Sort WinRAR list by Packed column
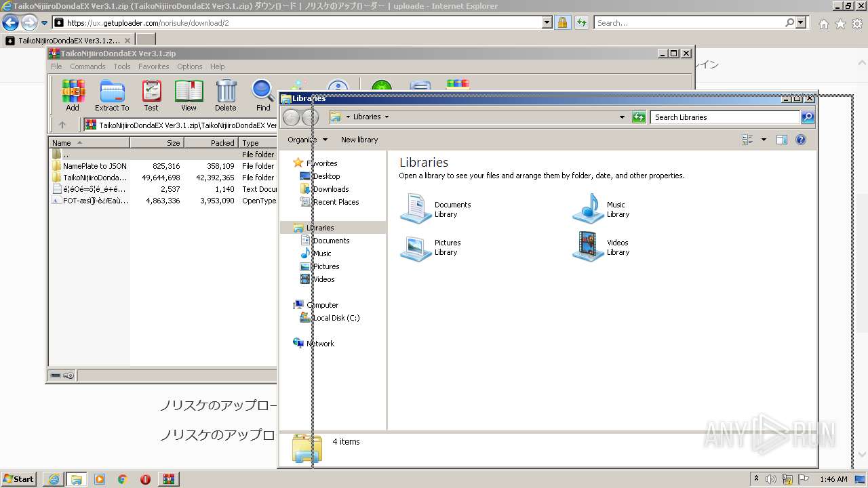The width and height of the screenshot is (868, 488). pyautogui.click(x=211, y=143)
